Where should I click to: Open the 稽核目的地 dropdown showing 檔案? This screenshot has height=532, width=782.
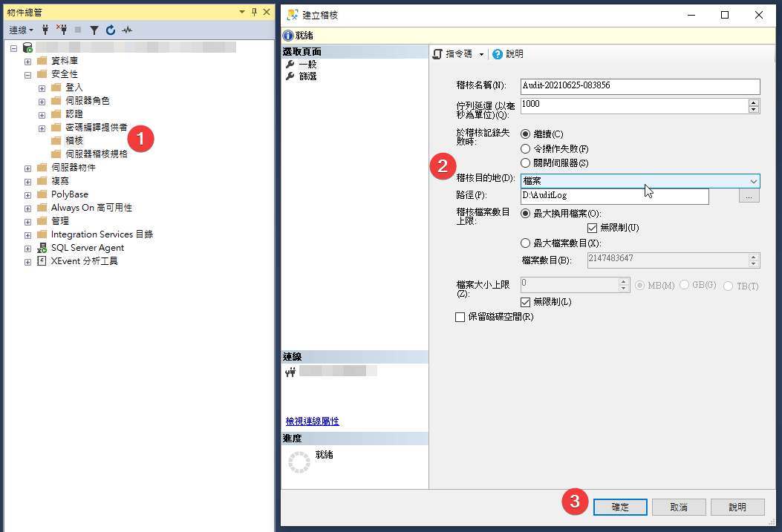pos(640,181)
